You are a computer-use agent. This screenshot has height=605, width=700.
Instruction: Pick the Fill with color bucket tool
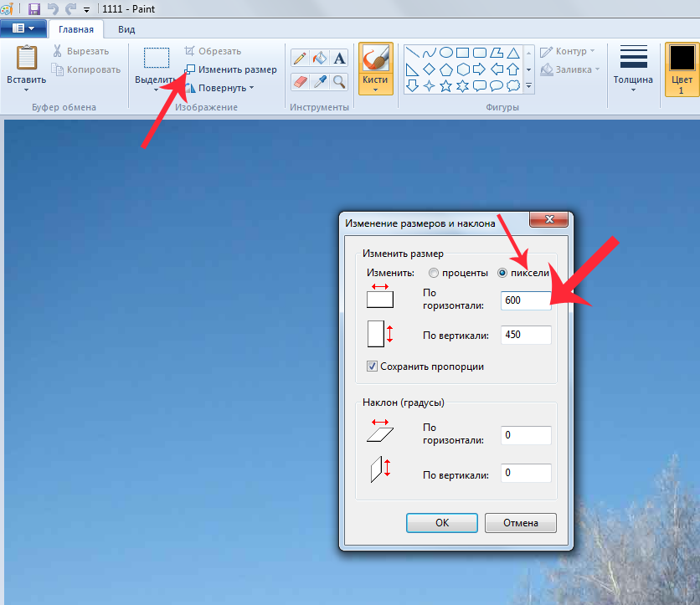coord(319,58)
